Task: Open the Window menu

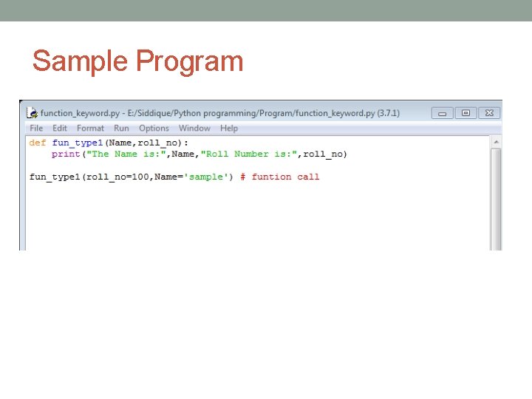Action: click(194, 129)
